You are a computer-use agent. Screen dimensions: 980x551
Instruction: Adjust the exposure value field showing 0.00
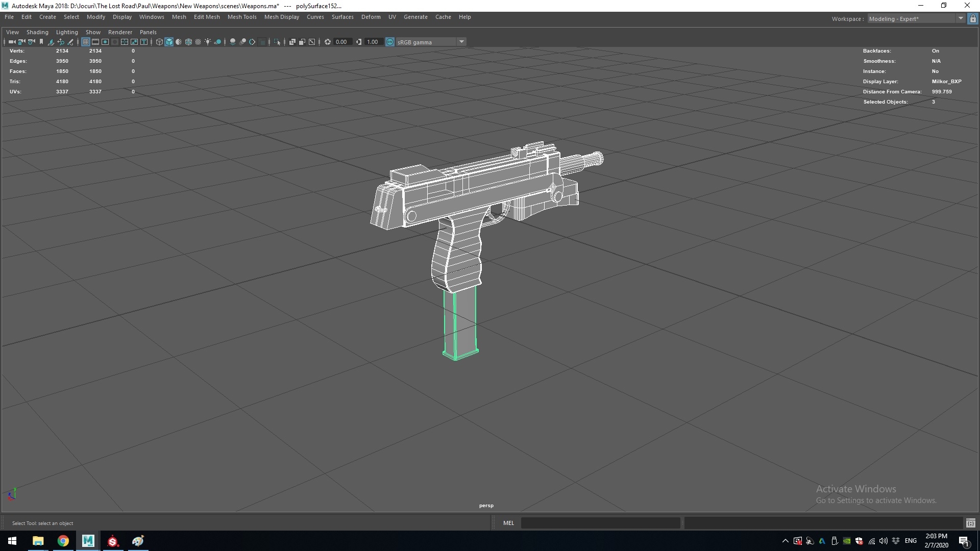(342, 42)
